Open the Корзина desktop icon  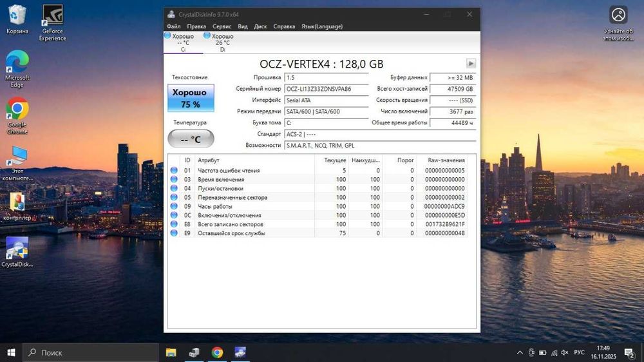click(17, 19)
